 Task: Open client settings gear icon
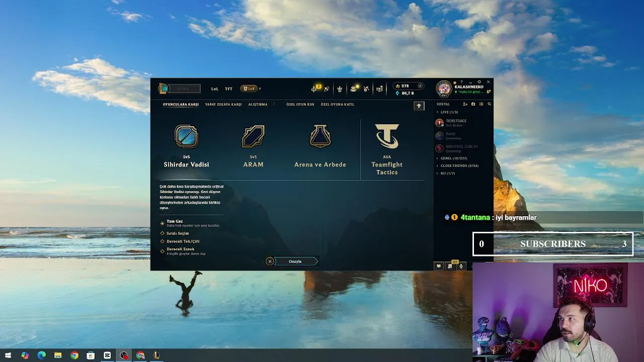point(479,82)
